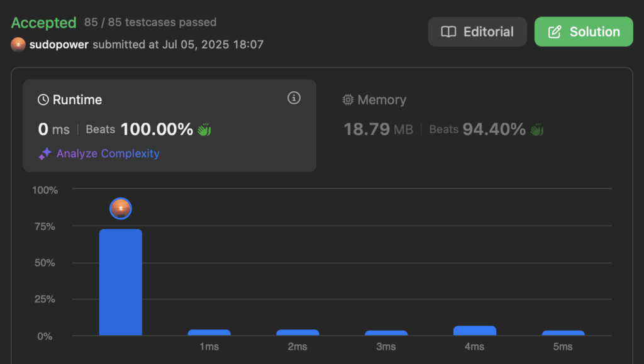Click the chart bar above the 4ms label
Image resolution: width=644 pixels, height=364 pixels.
(x=475, y=331)
